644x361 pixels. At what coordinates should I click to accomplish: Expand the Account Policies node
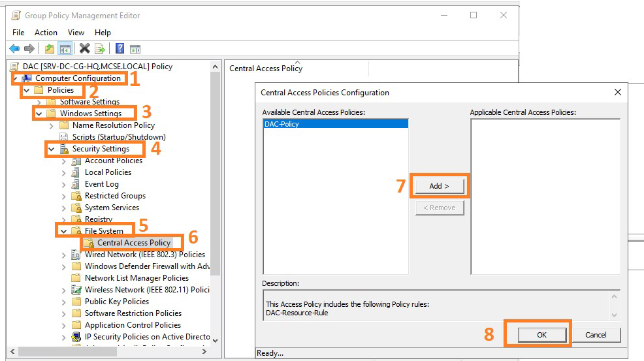tap(63, 161)
